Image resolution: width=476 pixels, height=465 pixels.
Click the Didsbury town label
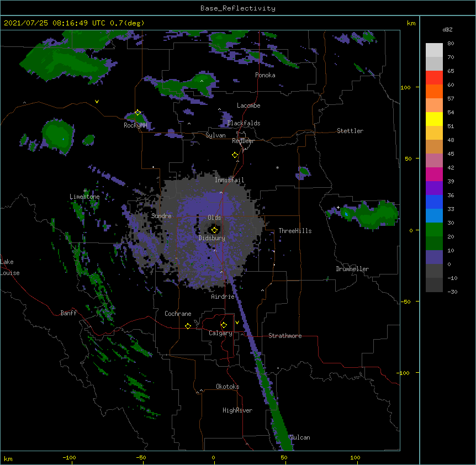212,238
